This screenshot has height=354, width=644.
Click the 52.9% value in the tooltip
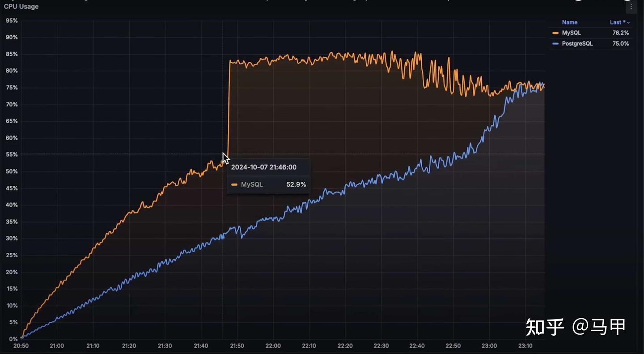[296, 184]
